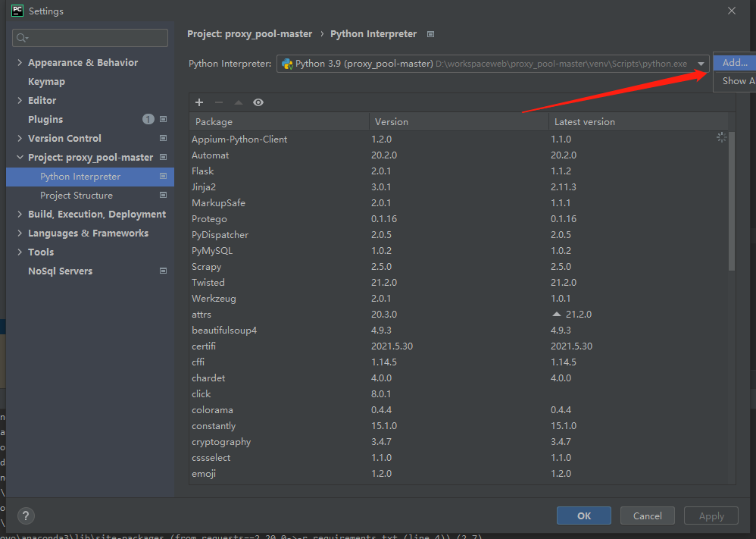The width and height of the screenshot is (756, 539).
Task: Click the Plugins update badge showing 1
Action: (x=148, y=119)
